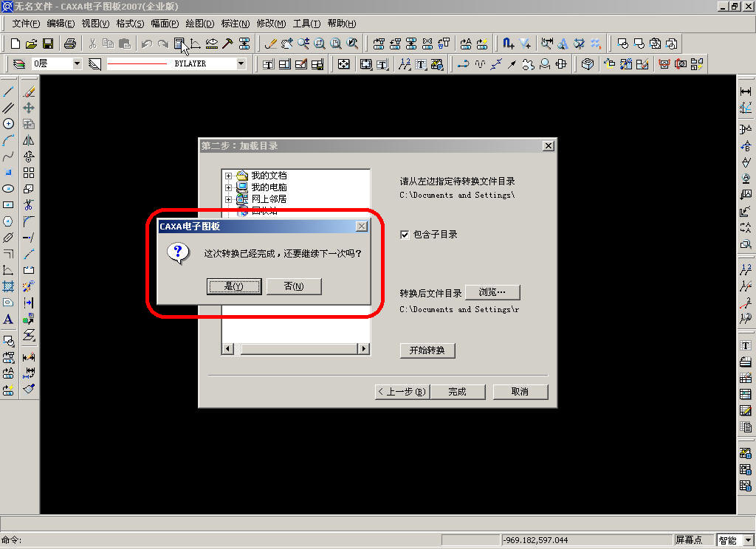Open the 工具(T) menu
The width and height of the screenshot is (756, 549).
[x=306, y=24]
